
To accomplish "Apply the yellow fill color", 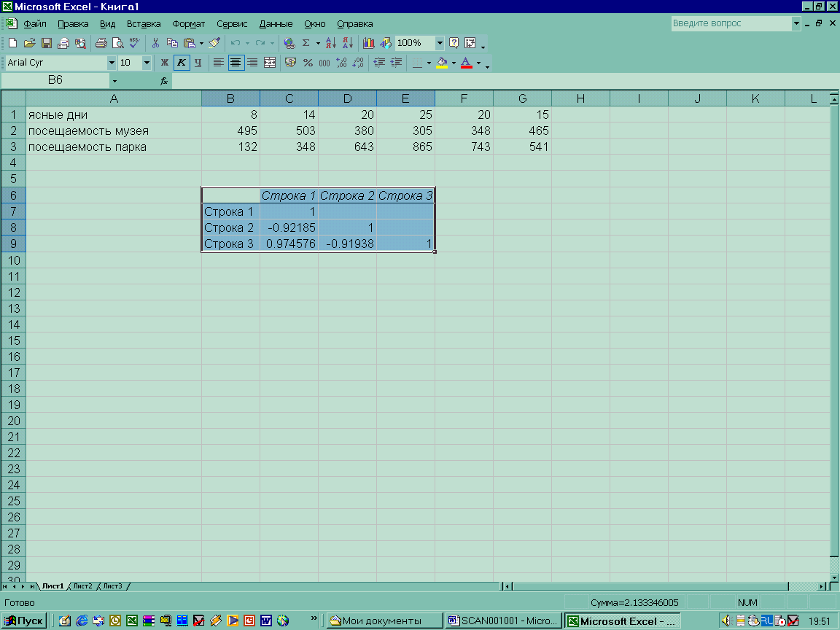I will tap(442, 63).
